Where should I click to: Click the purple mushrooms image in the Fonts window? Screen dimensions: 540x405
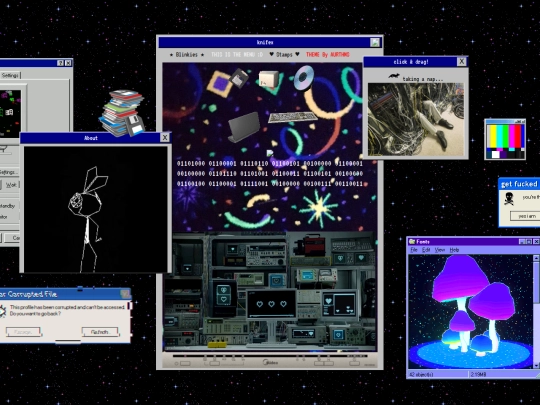471,311
